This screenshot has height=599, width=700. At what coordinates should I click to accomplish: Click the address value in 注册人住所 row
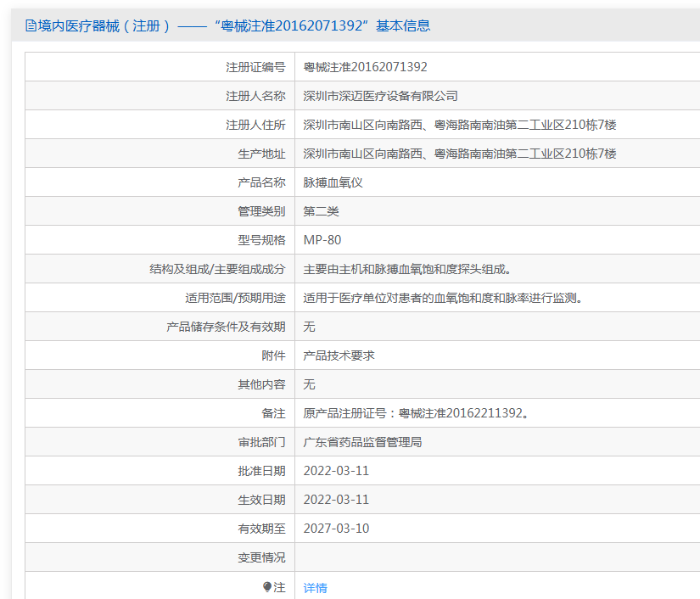460,125
